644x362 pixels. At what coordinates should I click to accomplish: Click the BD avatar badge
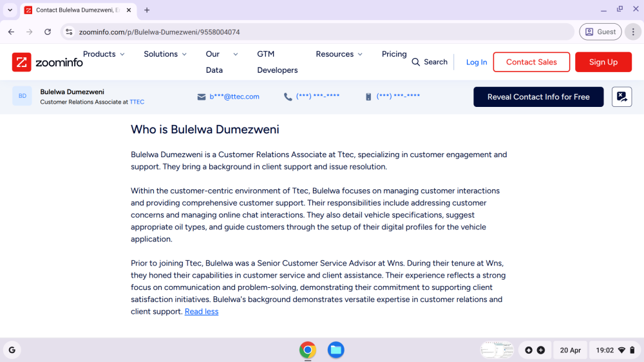coord(22,96)
